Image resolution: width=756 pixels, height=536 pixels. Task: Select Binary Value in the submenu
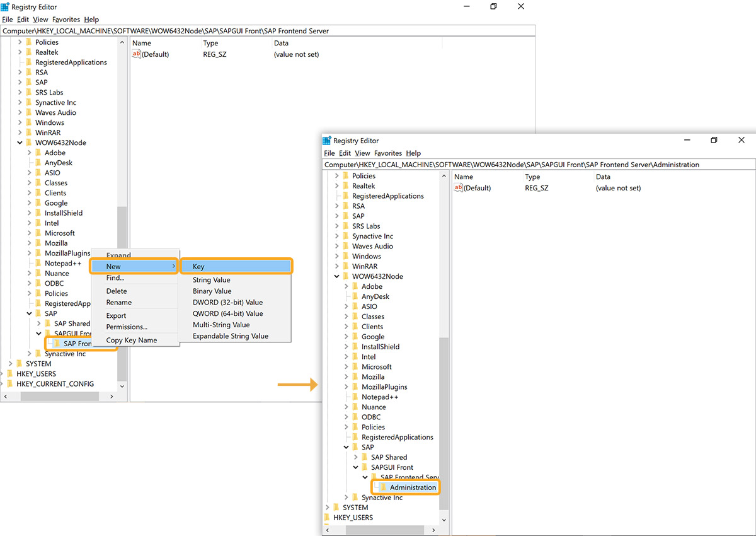pyautogui.click(x=212, y=291)
